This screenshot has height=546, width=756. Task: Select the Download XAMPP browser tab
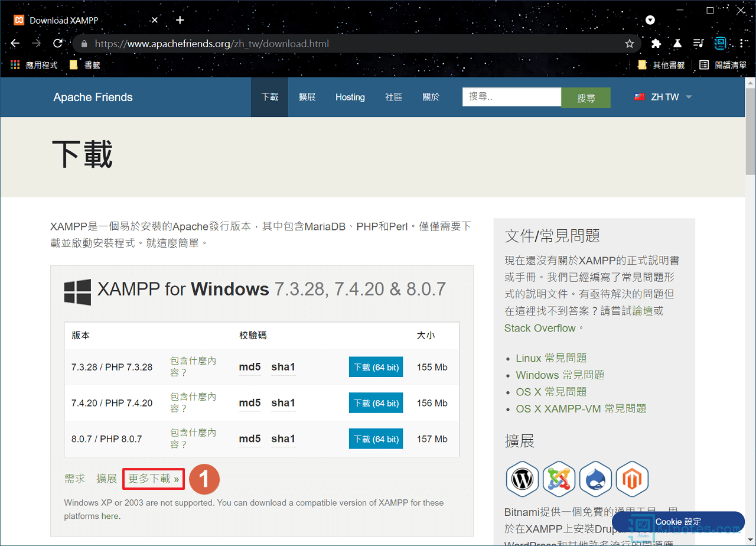coord(87,20)
